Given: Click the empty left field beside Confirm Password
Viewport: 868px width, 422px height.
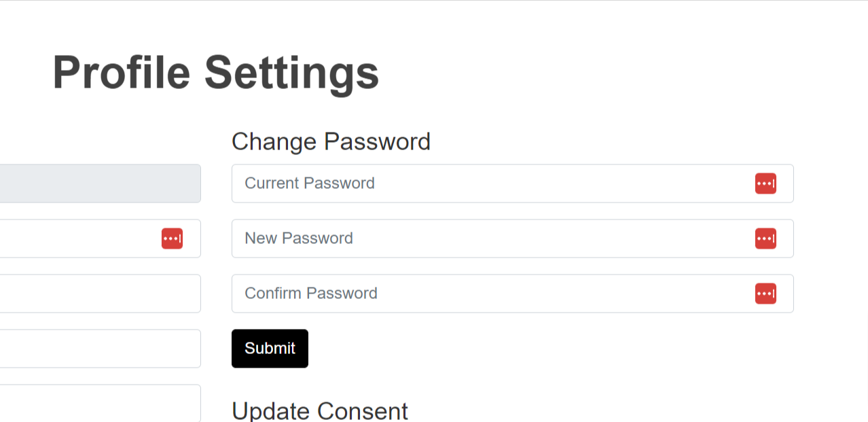Looking at the screenshot, I should pos(101,294).
